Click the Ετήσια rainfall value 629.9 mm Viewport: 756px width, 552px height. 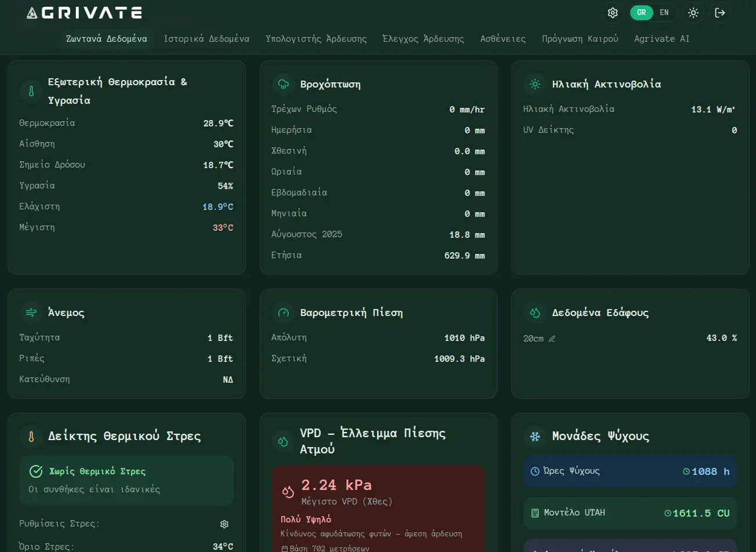coord(465,256)
